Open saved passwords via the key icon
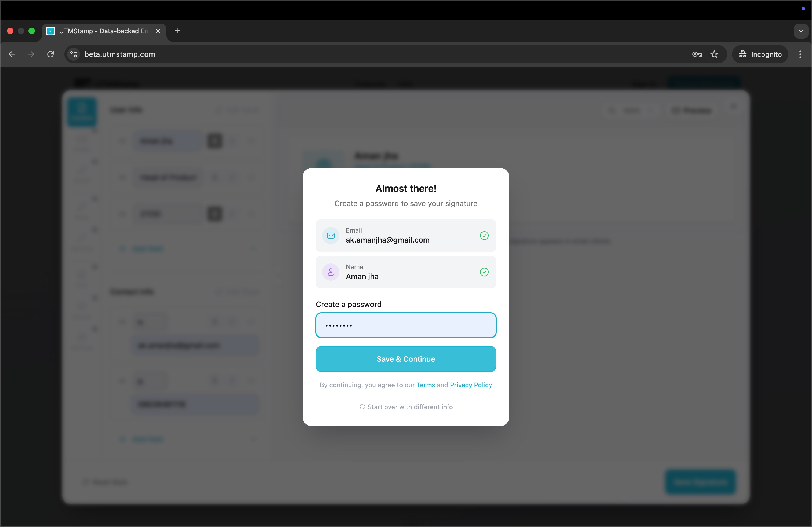This screenshot has width=812, height=527. pos(697,54)
